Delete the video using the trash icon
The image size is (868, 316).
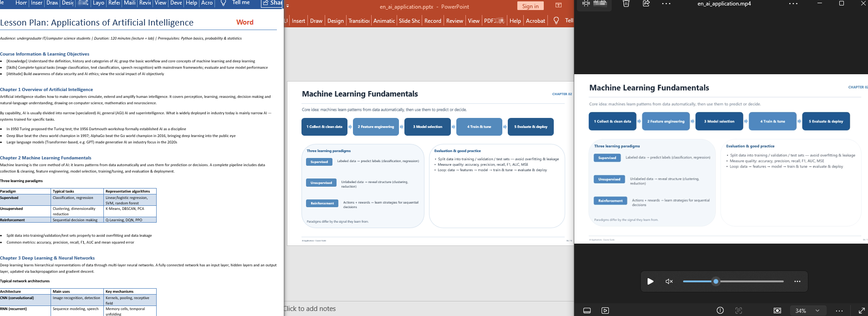pos(626,4)
